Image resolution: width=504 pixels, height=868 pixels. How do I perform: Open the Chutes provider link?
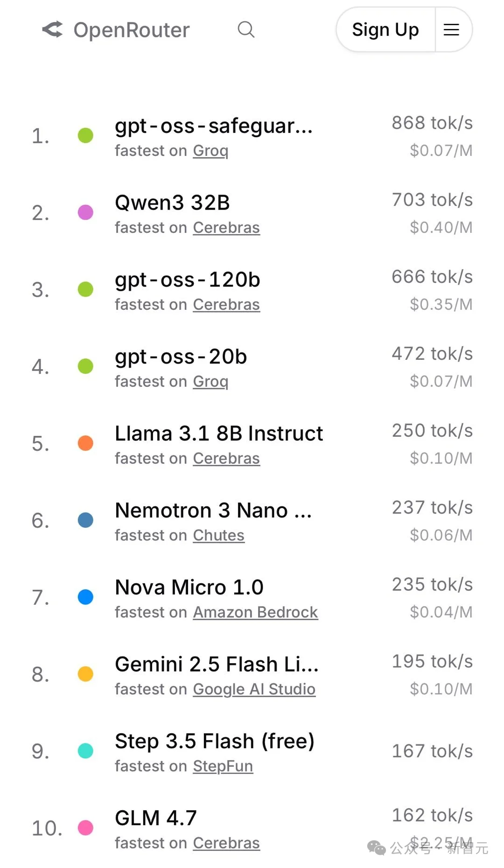pos(219,535)
